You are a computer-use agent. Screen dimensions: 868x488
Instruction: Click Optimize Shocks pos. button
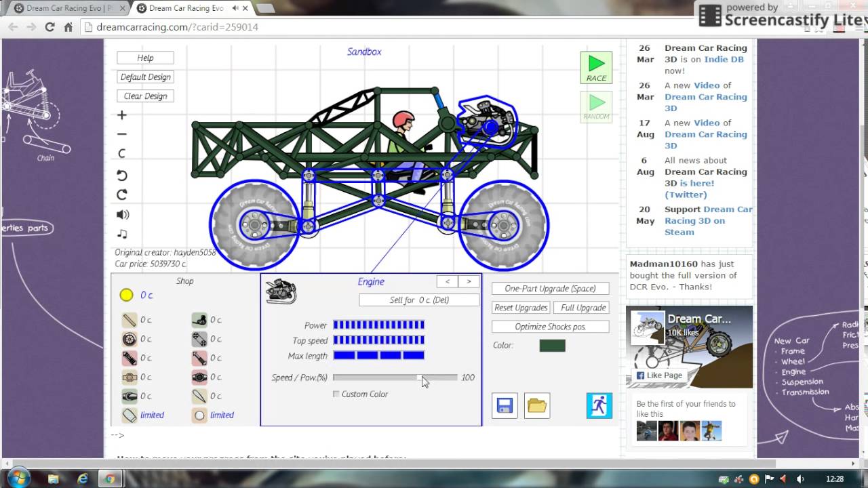(x=551, y=327)
